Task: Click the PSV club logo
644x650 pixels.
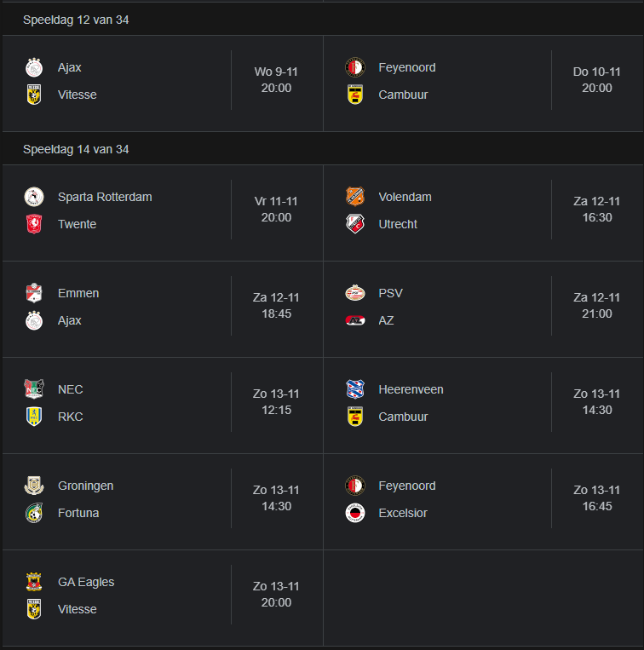Action: [355, 293]
